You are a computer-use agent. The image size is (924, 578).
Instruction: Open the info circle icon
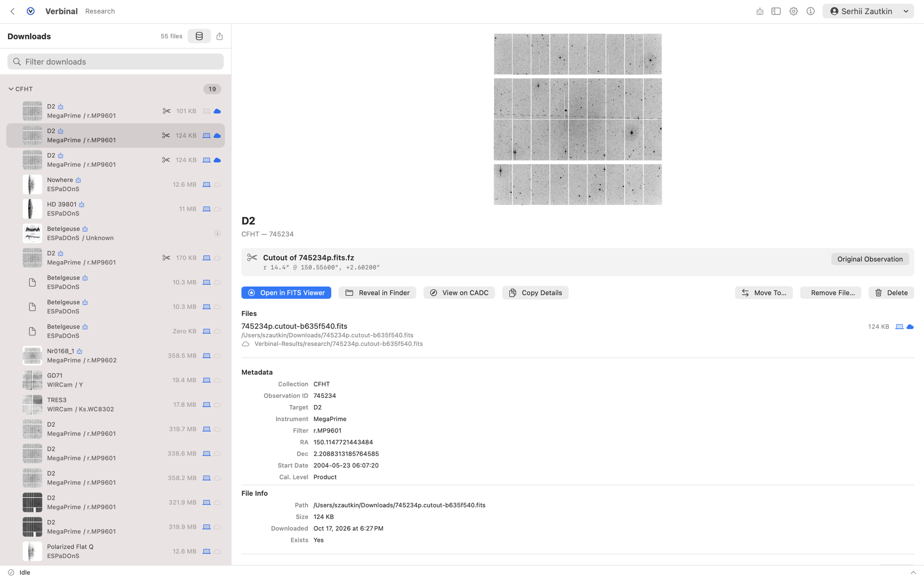811,11
